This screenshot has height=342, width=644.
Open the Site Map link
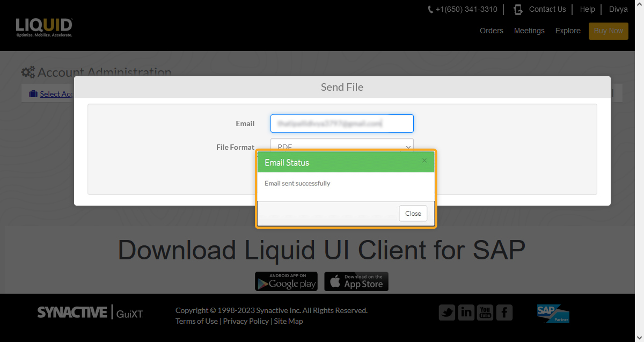click(x=288, y=321)
